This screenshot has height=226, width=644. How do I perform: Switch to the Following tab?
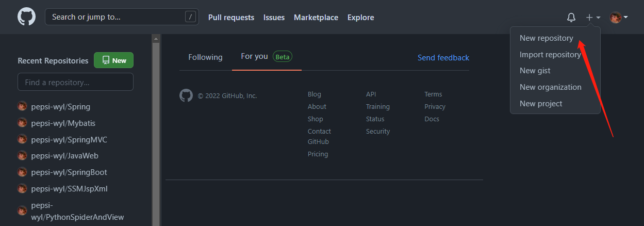[205, 57]
